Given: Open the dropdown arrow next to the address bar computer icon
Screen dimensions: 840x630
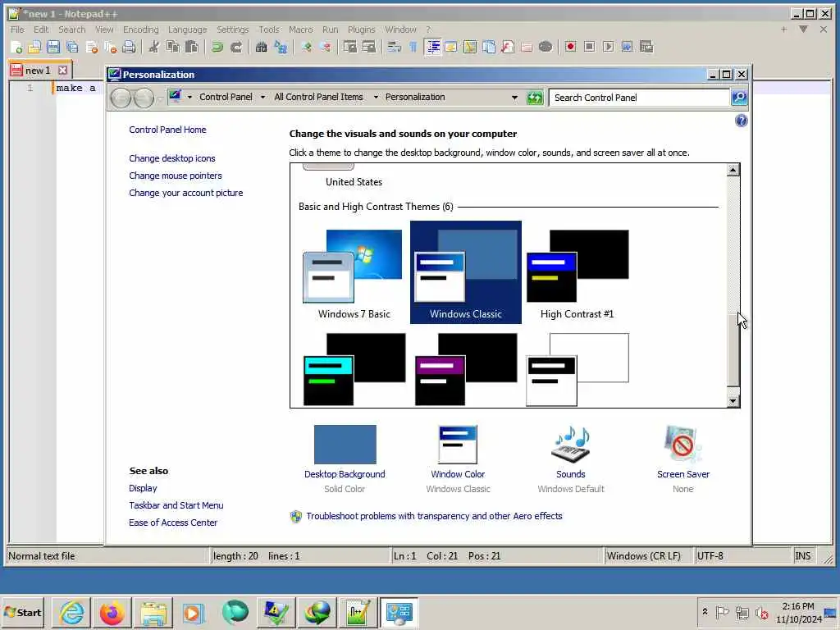Looking at the screenshot, I should [189, 97].
